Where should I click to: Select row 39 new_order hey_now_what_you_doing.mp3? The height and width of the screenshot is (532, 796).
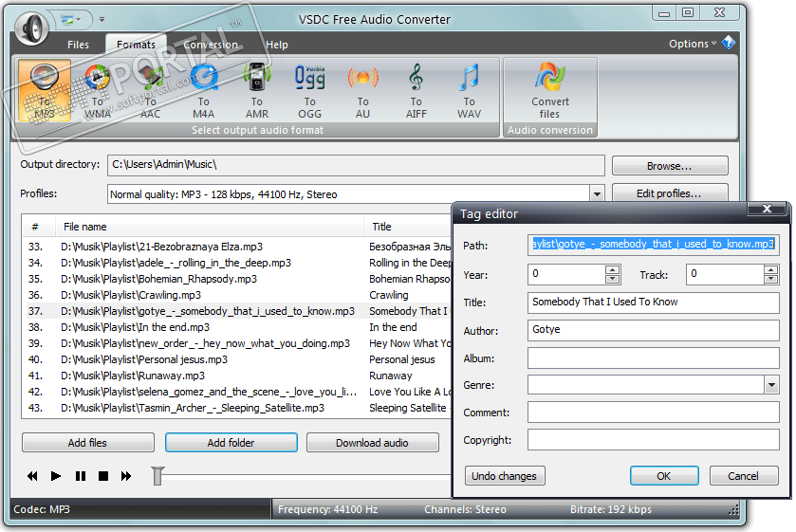coord(238,343)
